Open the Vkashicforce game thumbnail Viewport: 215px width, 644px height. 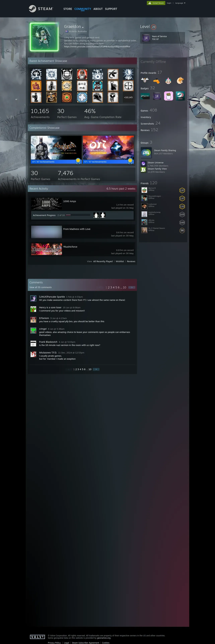[x=46, y=249]
